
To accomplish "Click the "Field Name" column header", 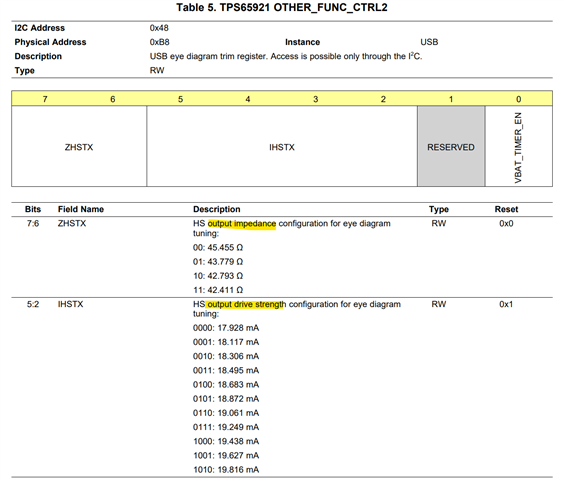I will tap(81, 209).
